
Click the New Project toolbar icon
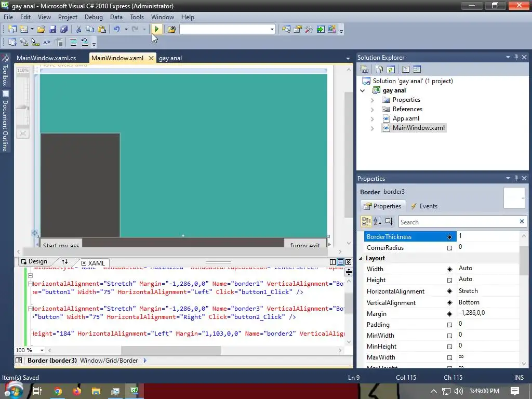[x=12, y=29]
